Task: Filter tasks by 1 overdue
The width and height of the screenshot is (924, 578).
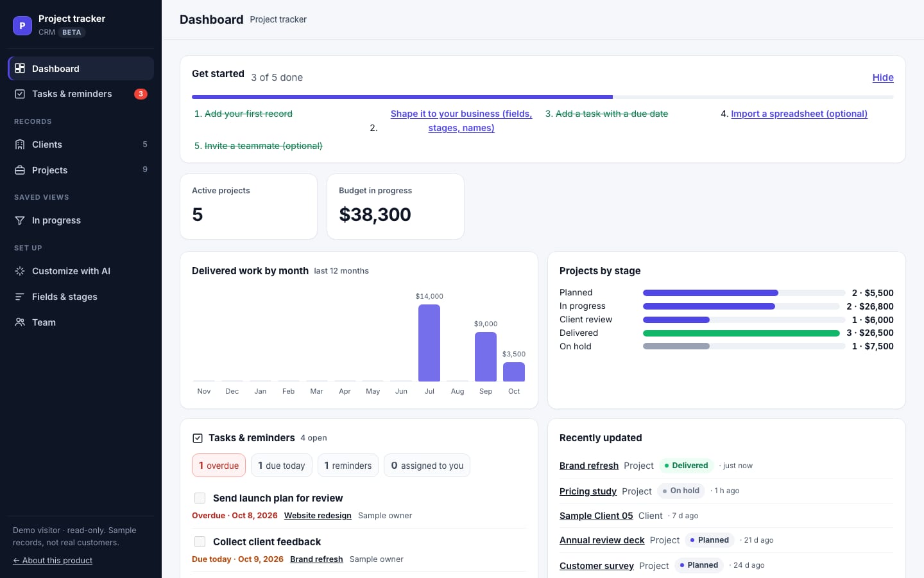Action: (219, 466)
